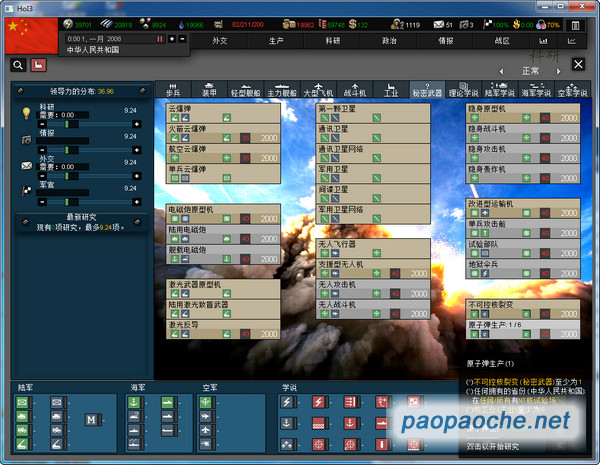Image resolution: width=600 pixels, height=465 pixels.
Task: Open the menu icon at top right corner
Action: (x=575, y=25)
